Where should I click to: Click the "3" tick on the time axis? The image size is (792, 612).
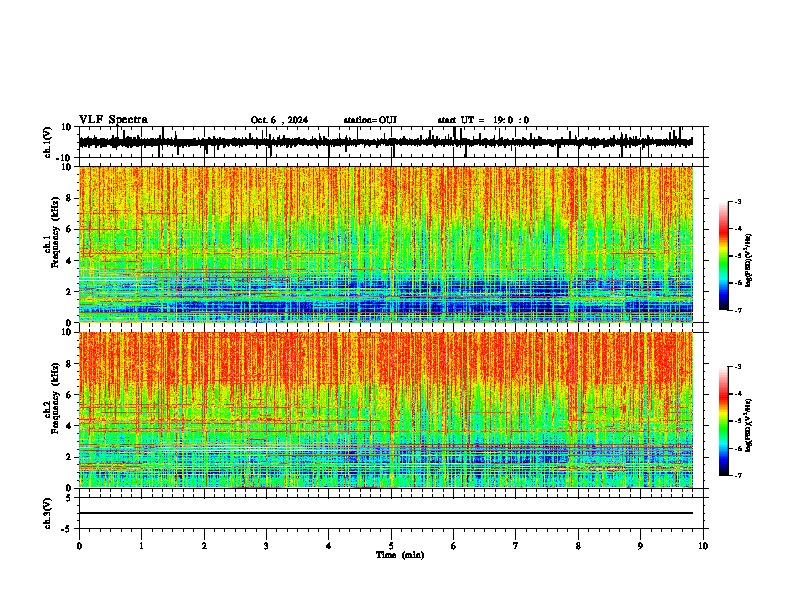(266, 546)
